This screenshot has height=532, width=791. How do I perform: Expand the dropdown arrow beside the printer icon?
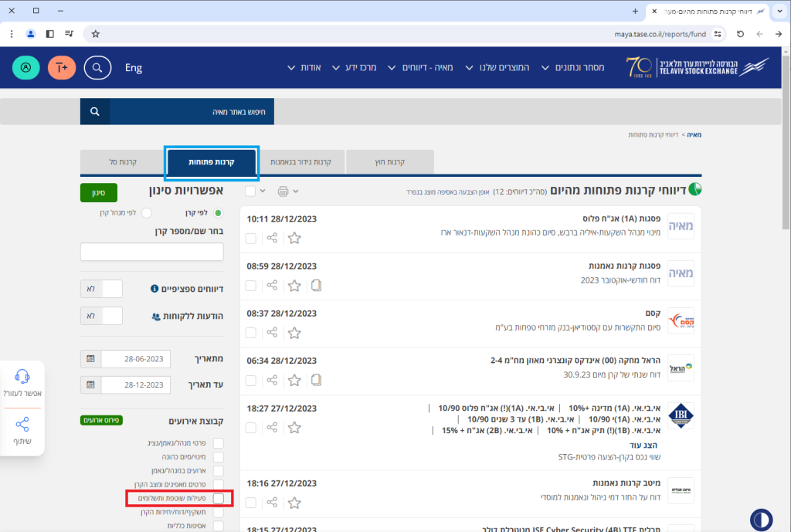pos(295,191)
